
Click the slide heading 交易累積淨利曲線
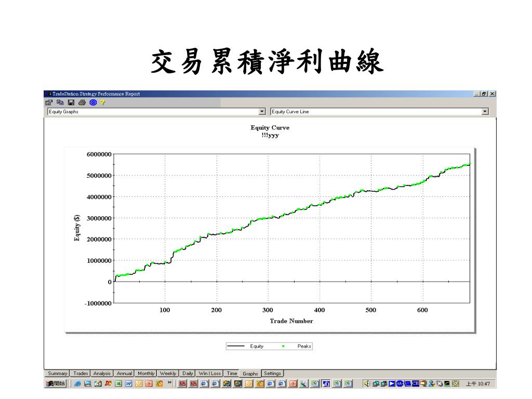pyautogui.click(x=268, y=61)
